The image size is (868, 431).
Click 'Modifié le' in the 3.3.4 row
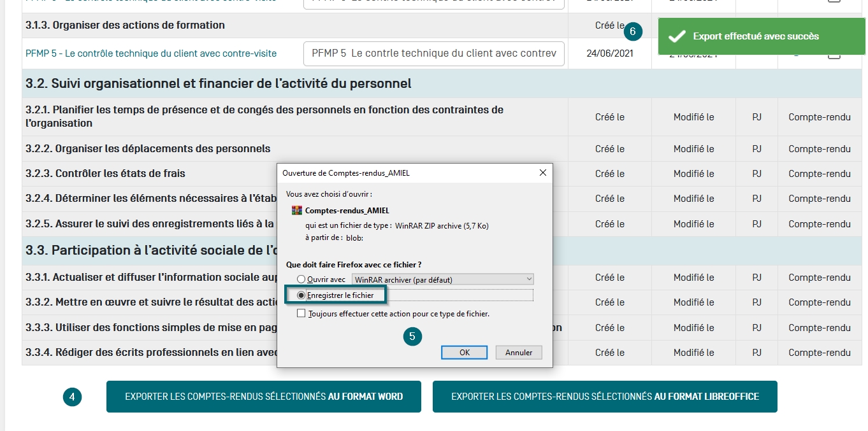[693, 353]
